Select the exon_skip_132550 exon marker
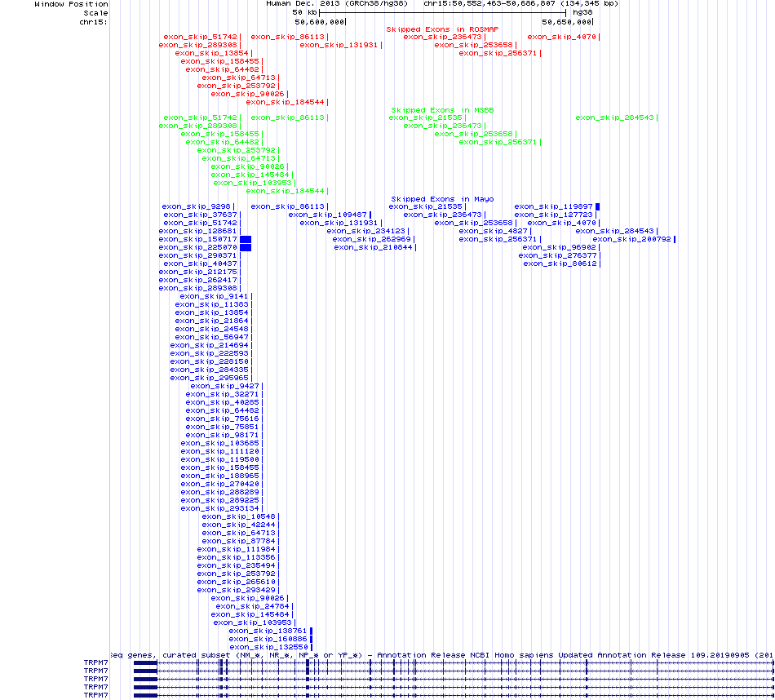The image size is (775, 700). [311, 647]
